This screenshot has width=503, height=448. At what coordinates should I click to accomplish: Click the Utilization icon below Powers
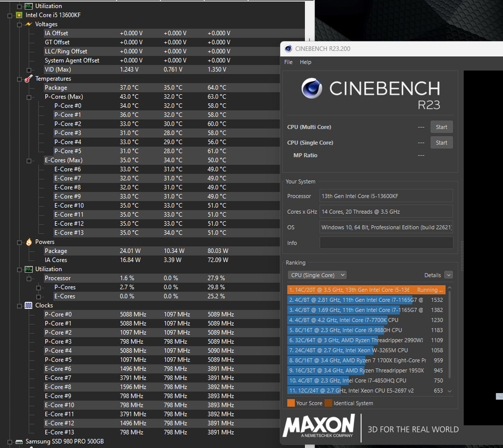[x=29, y=269]
